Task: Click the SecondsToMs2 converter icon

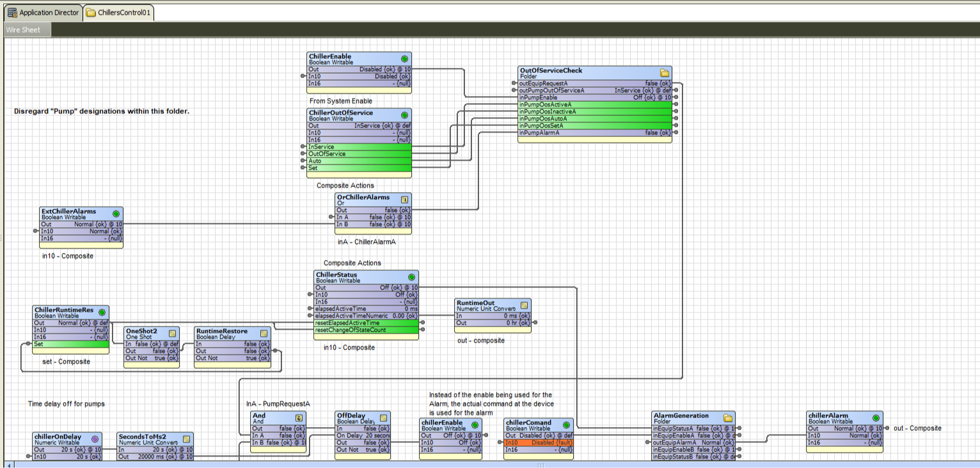Action: [186, 439]
